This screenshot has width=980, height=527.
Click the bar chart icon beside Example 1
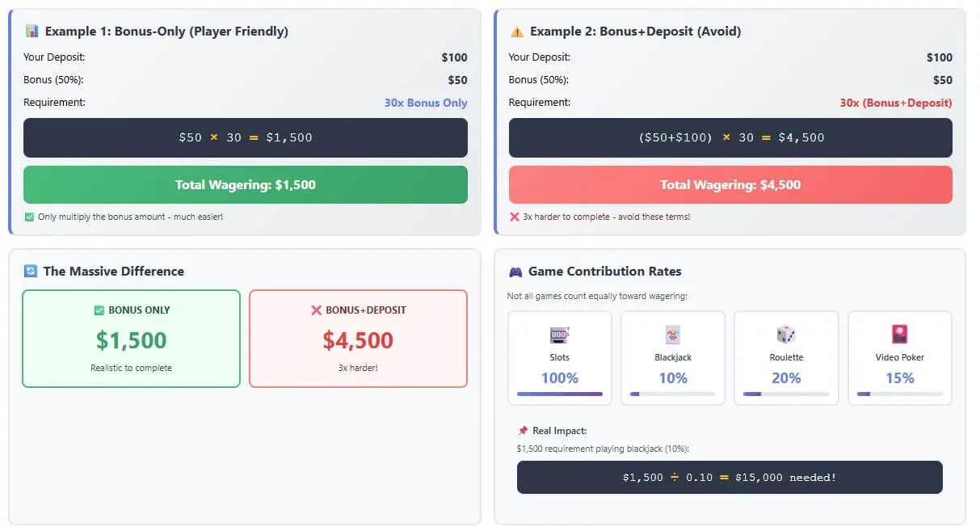pyautogui.click(x=32, y=32)
